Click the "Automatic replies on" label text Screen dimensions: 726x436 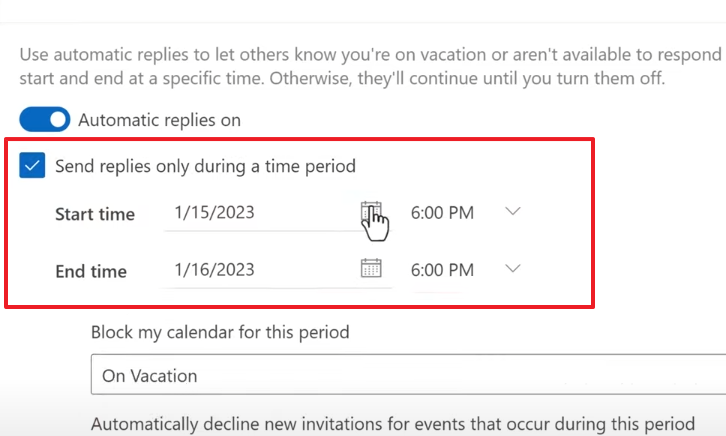pos(159,120)
